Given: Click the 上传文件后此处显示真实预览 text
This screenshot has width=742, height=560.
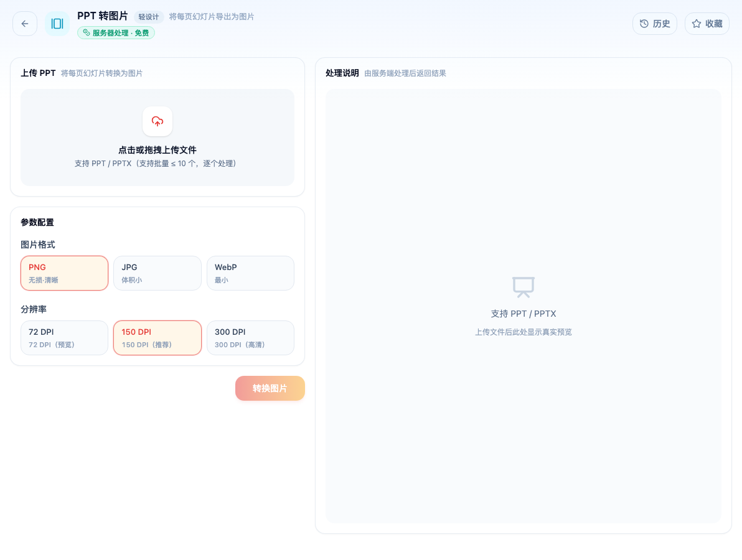Looking at the screenshot, I should [x=524, y=332].
